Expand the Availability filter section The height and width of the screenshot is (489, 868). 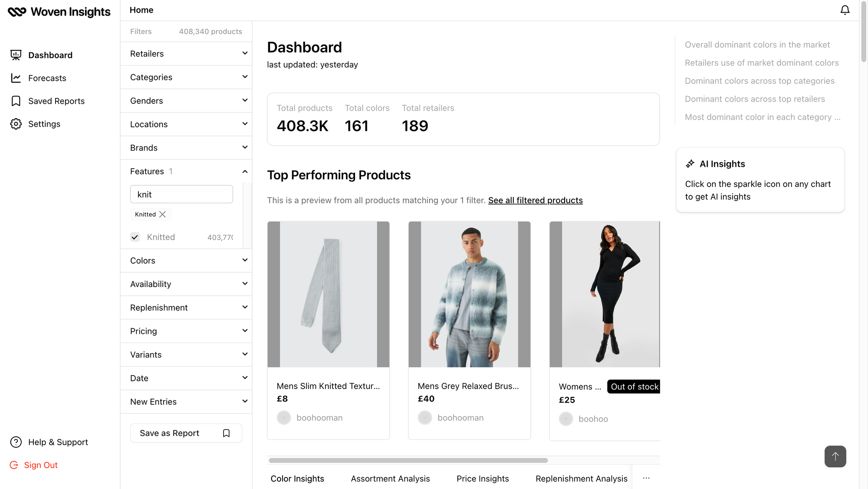pyautogui.click(x=186, y=284)
